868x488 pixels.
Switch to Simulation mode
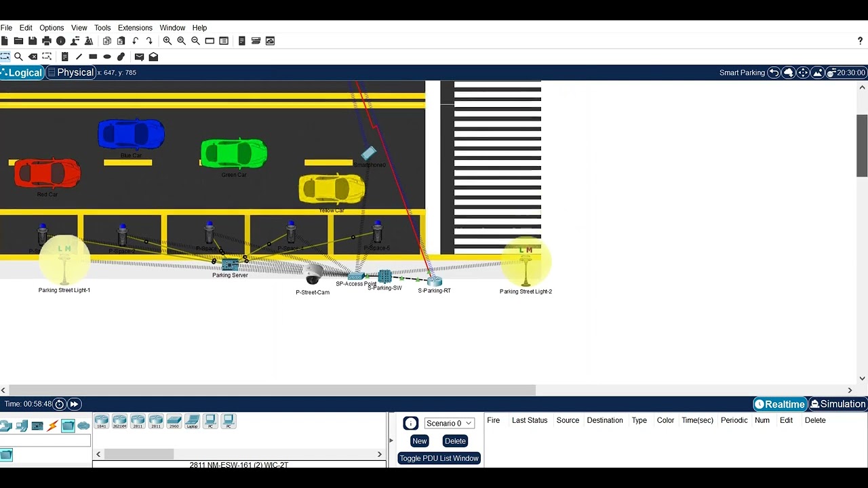coord(838,404)
